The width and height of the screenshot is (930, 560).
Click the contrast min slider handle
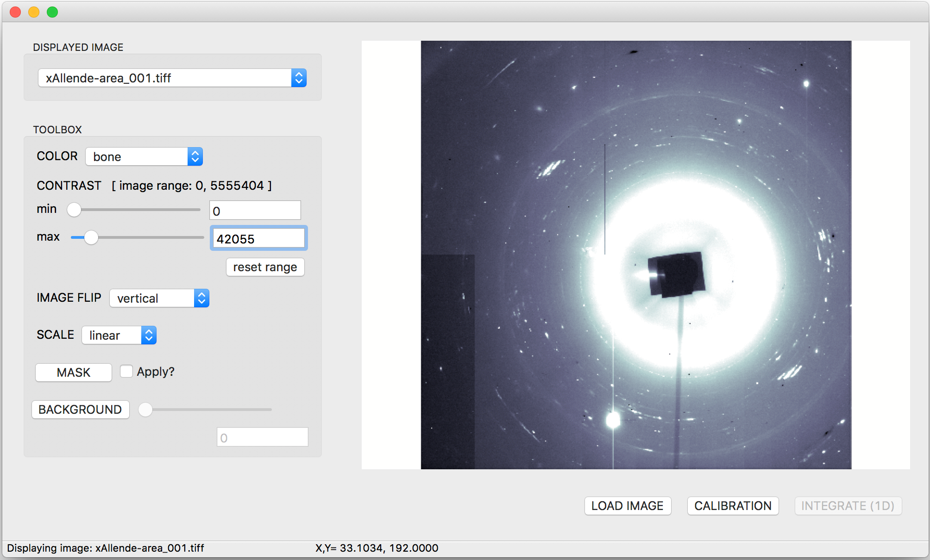coord(74,210)
